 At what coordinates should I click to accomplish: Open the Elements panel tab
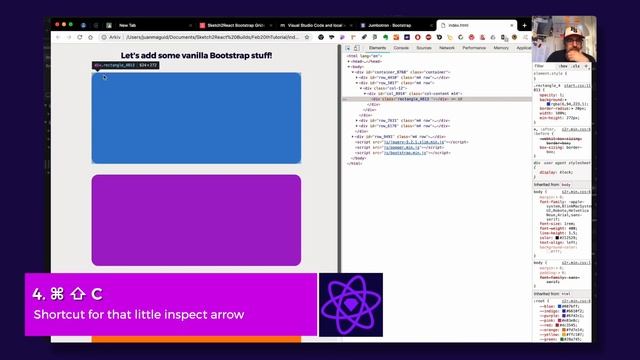point(377,48)
